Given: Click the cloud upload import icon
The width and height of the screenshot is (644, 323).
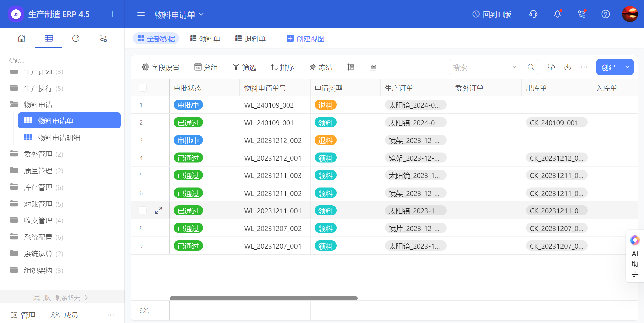Looking at the screenshot, I should (551, 67).
